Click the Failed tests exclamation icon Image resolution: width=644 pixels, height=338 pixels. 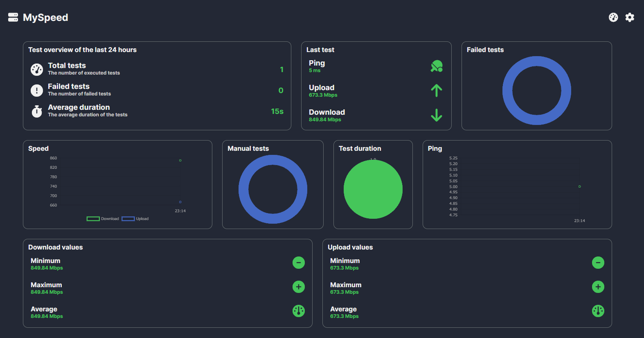[x=37, y=90]
